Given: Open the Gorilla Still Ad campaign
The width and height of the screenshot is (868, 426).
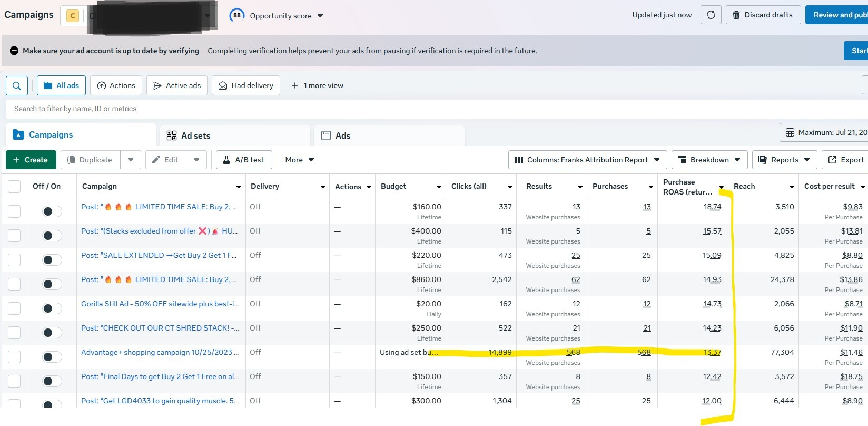Looking at the screenshot, I should coord(160,304).
